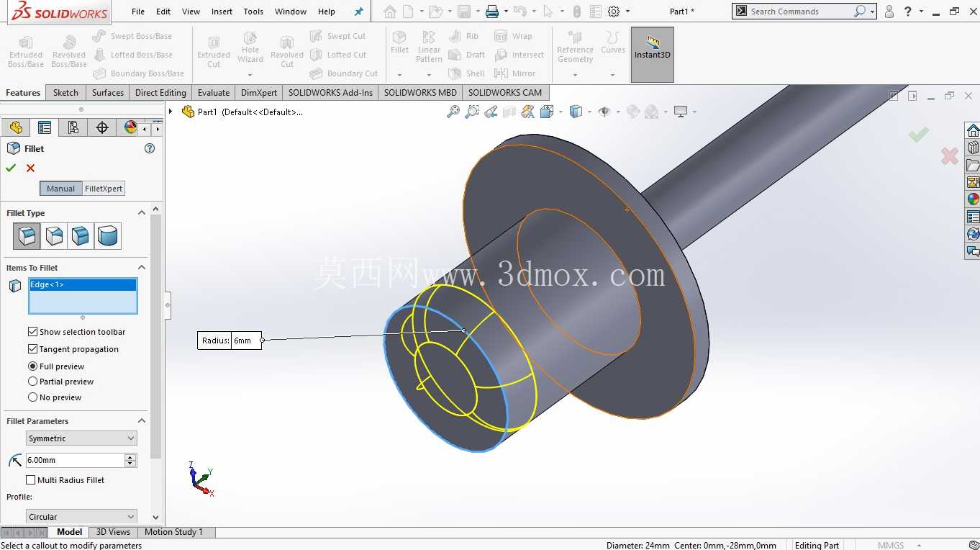Open Search Commands dropdown arrow
The width and height of the screenshot is (980, 550).
tap(872, 12)
